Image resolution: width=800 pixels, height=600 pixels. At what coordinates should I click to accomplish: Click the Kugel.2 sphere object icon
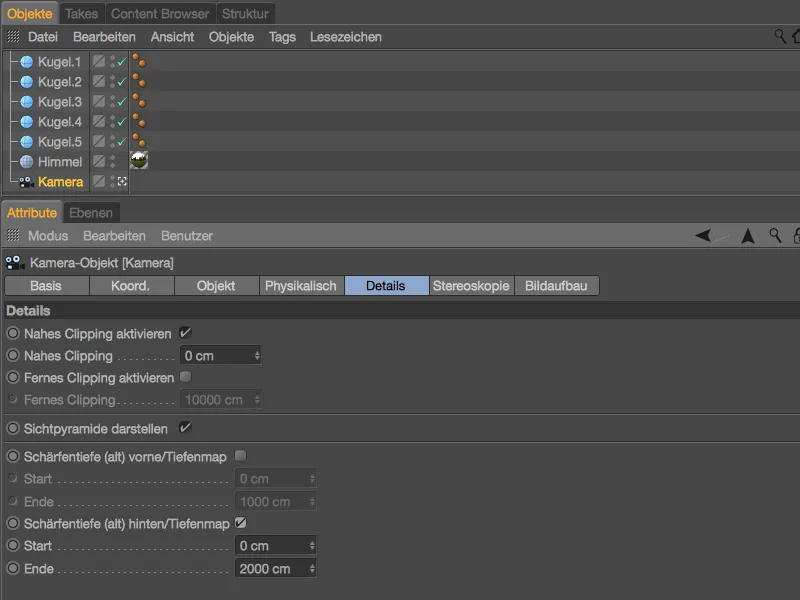(x=27, y=82)
